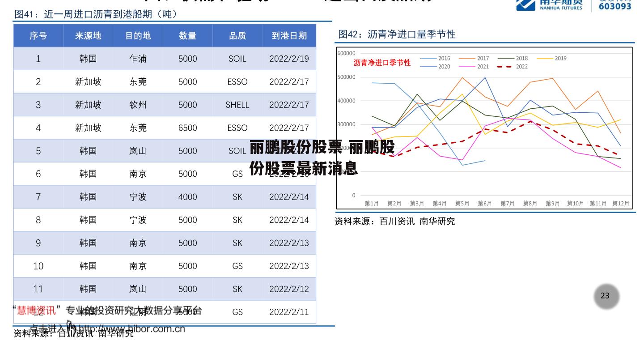Click ESSO in row 4

[x=237, y=128]
